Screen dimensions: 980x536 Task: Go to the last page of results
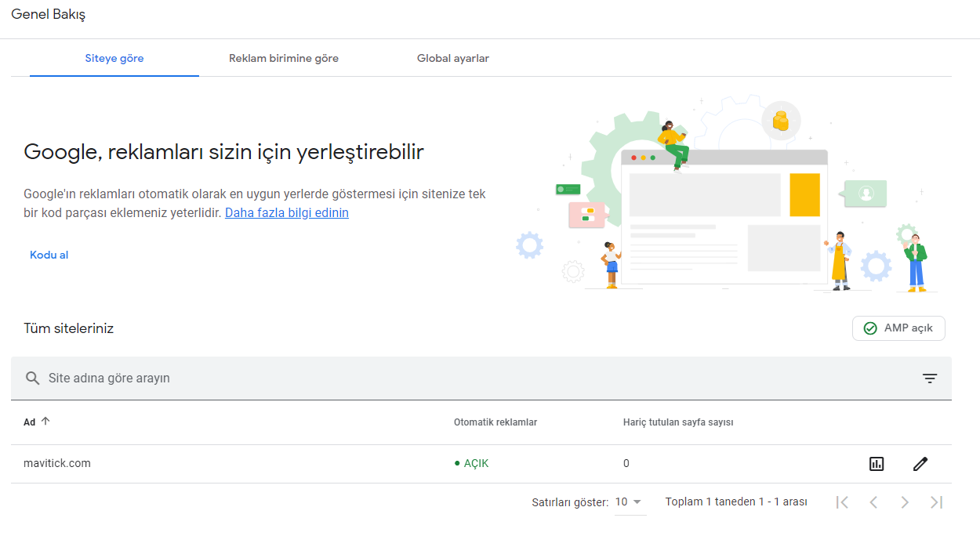pyautogui.click(x=936, y=502)
